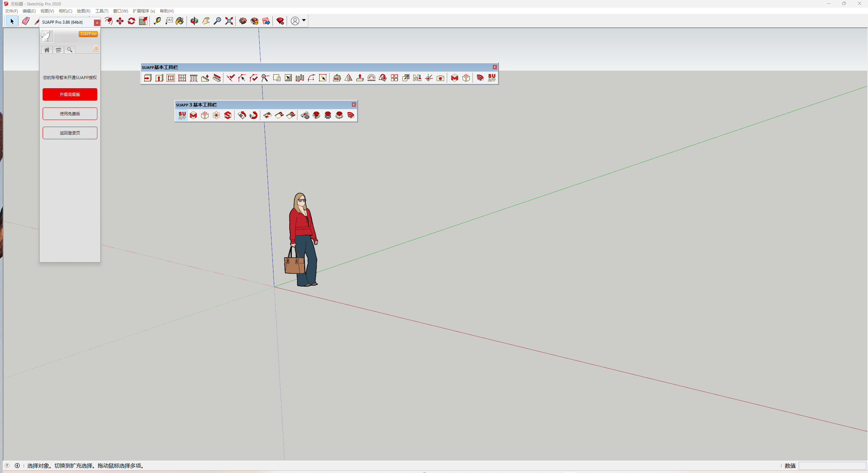
Task: Click the 使用免费版 button
Action: tap(70, 114)
